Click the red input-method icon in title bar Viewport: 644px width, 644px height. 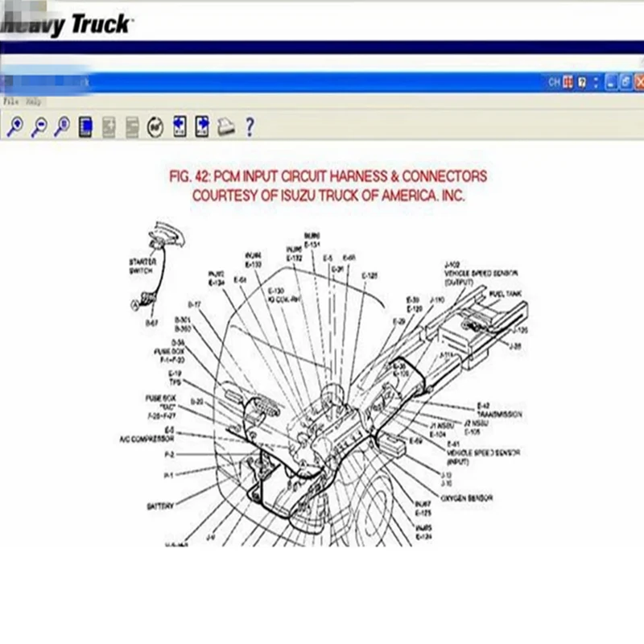(x=568, y=82)
